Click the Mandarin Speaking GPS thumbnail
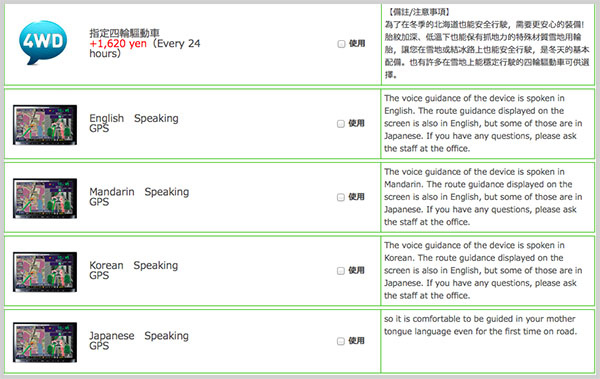This screenshot has height=379, width=600. (45, 198)
